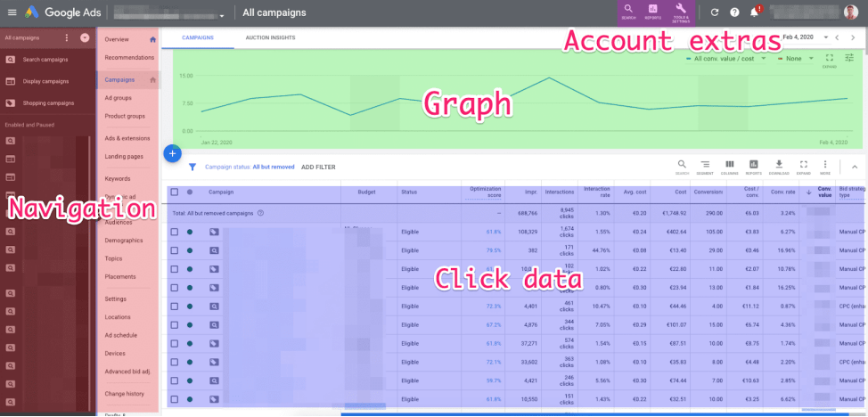Click ADD FILTER text button
Image resolution: width=868 pixels, height=417 pixels.
click(318, 167)
